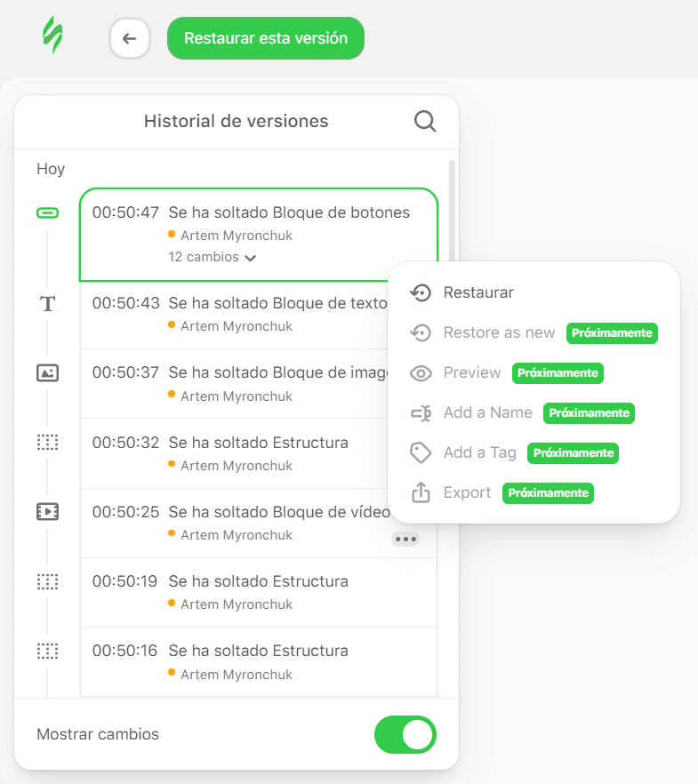Viewport: 698px width, 784px height.
Task: Toggle off Mostrar cambios switch
Action: pyautogui.click(x=405, y=734)
